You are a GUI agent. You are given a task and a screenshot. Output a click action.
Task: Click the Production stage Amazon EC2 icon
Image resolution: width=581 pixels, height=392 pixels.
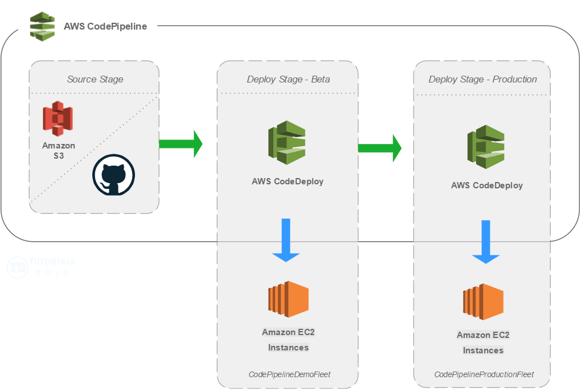(483, 302)
